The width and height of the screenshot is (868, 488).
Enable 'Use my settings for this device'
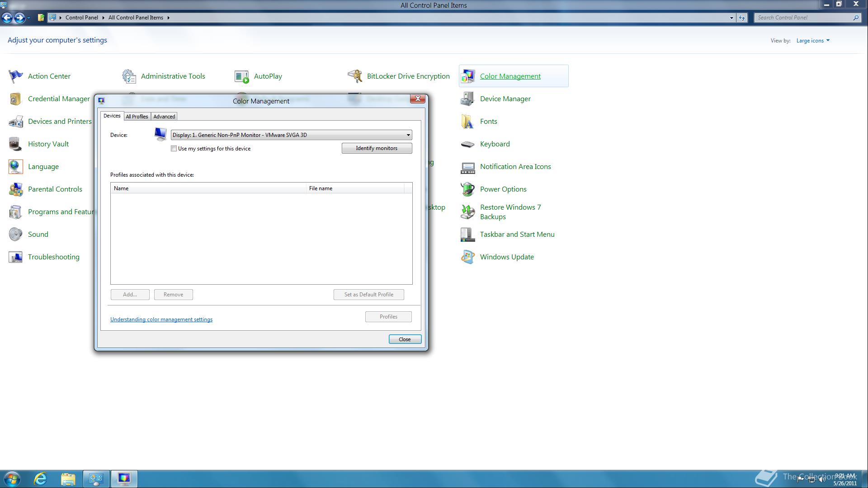click(x=174, y=149)
